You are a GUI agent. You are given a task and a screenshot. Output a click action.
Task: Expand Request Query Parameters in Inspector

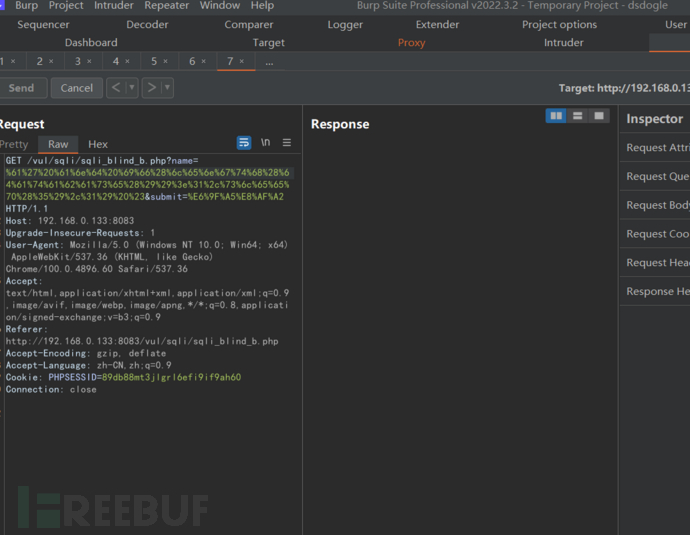click(x=657, y=176)
